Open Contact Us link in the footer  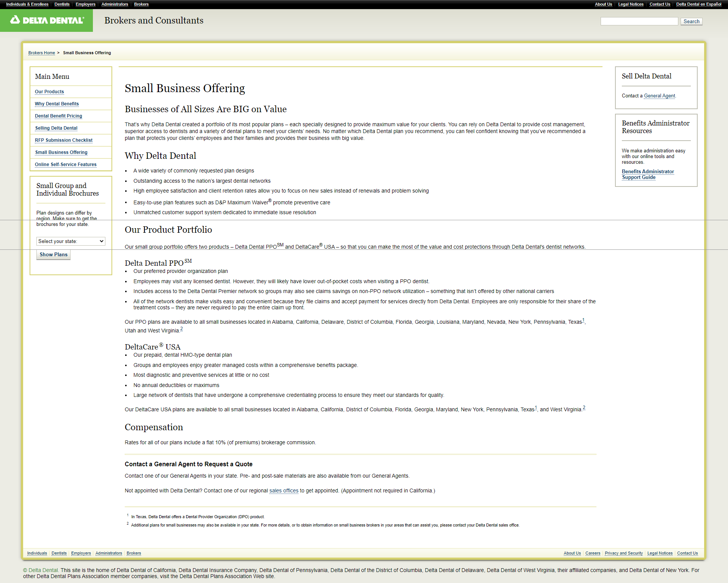687,553
